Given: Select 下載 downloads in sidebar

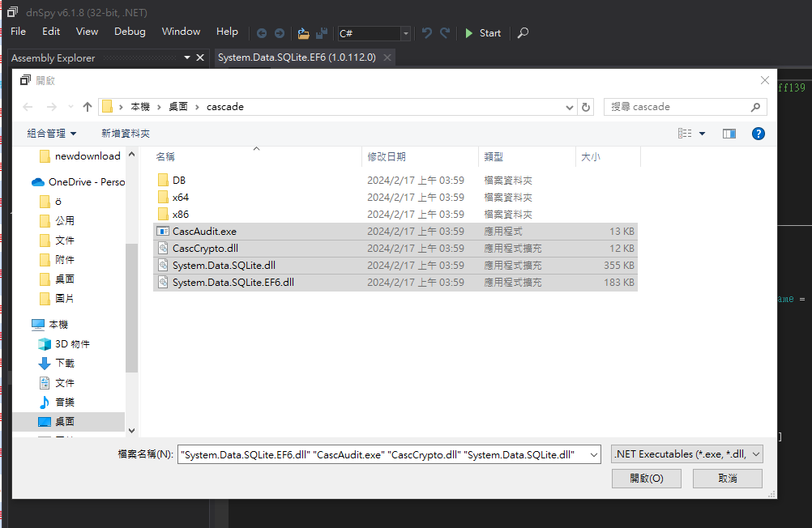Looking at the screenshot, I should point(58,364).
